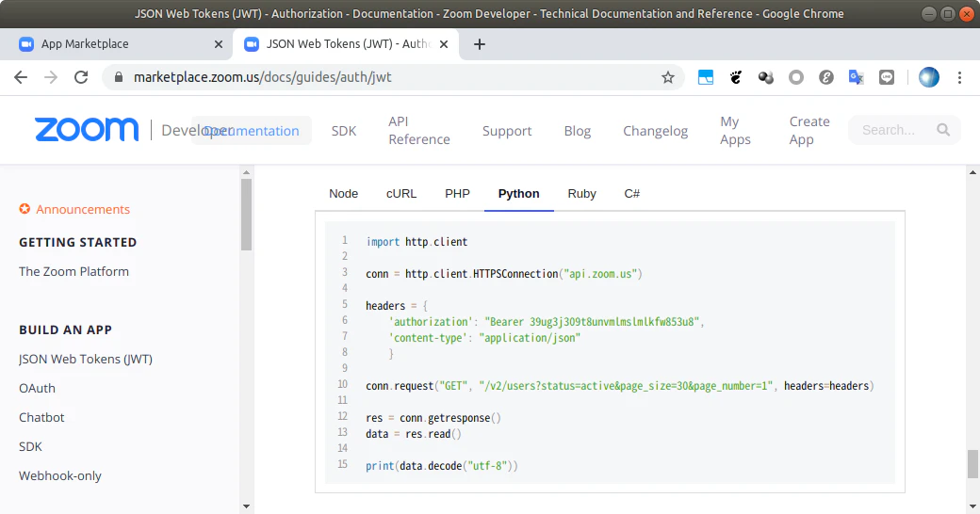Click the search magnifier icon

pos(943,130)
